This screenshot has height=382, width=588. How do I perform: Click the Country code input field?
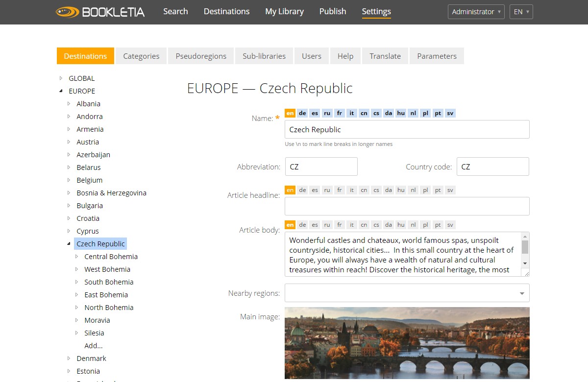(x=493, y=167)
